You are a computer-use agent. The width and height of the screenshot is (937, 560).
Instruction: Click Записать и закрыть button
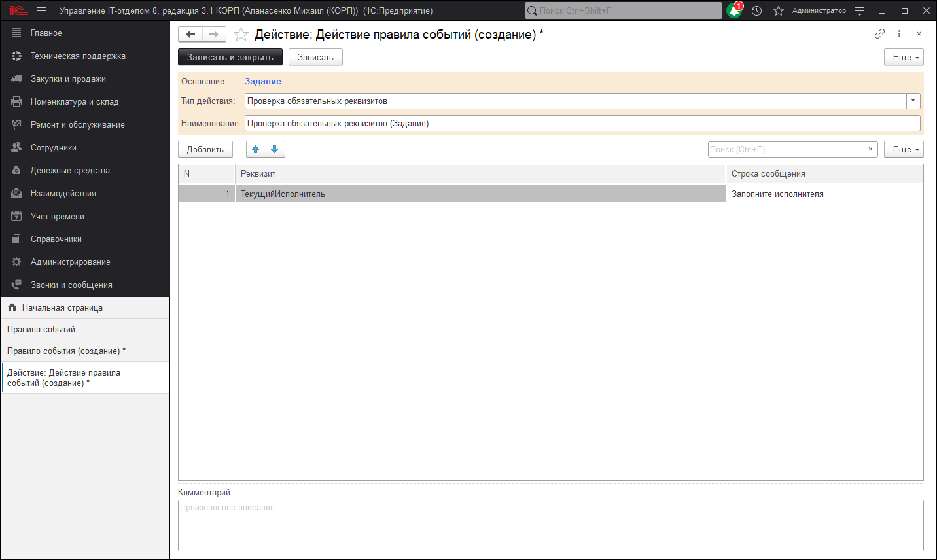(x=230, y=57)
